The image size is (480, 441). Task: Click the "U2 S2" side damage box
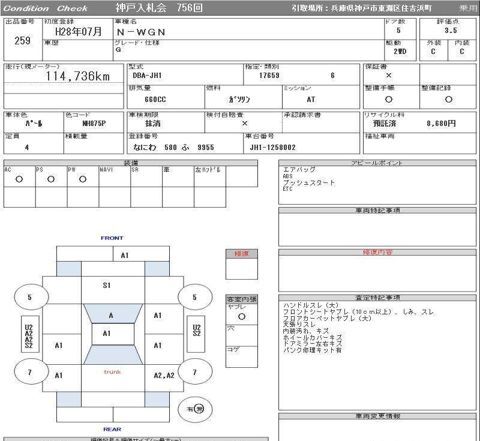196,334
